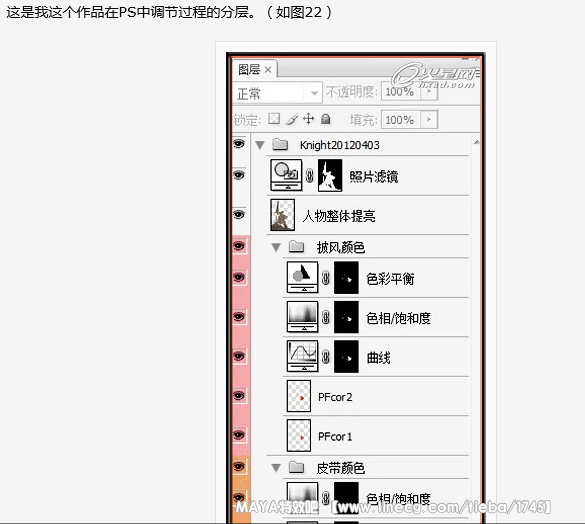Image resolution: width=585 pixels, height=524 pixels.
Task: Click the 色彩平衡 adjustment icon
Action: pos(303,277)
